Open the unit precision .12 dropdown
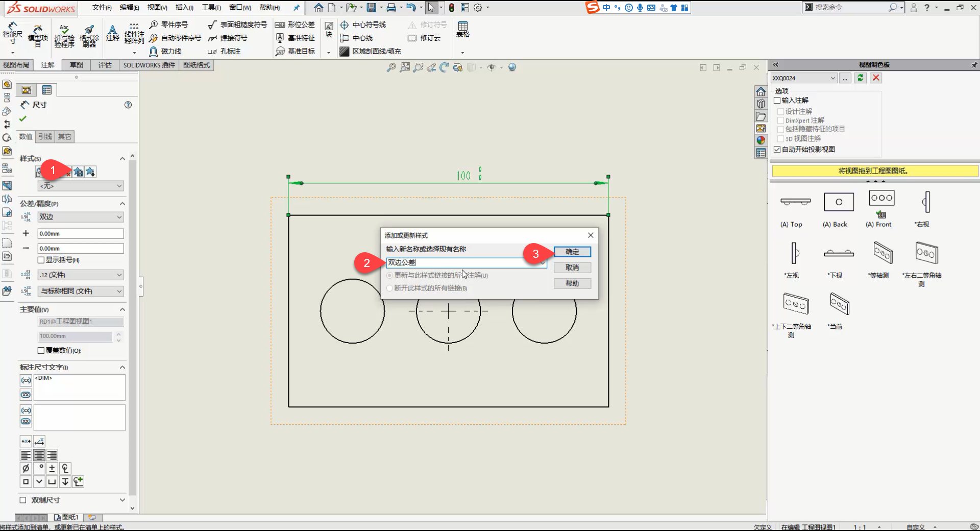 coord(81,275)
